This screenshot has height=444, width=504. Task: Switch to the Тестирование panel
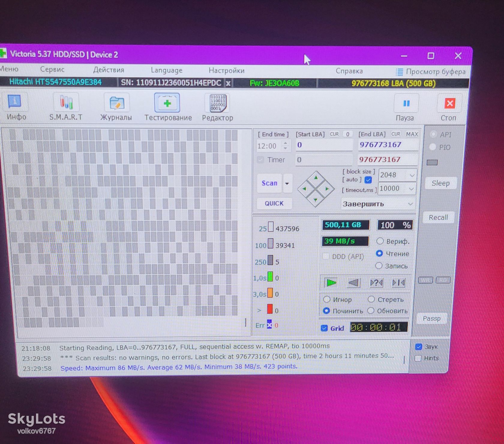point(168,107)
